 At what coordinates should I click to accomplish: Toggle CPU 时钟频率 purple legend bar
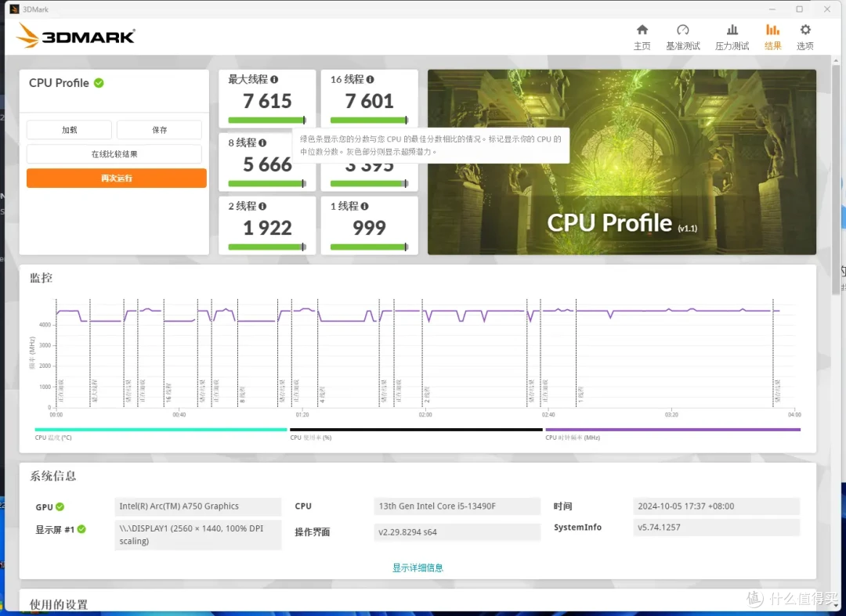tap(673, 430)
